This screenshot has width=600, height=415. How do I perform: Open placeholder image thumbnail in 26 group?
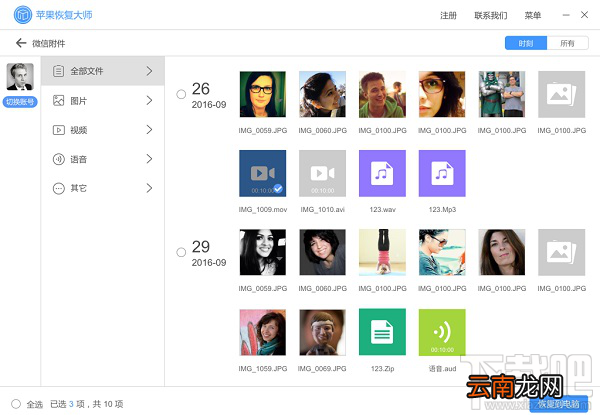click(x=561, y=94)
